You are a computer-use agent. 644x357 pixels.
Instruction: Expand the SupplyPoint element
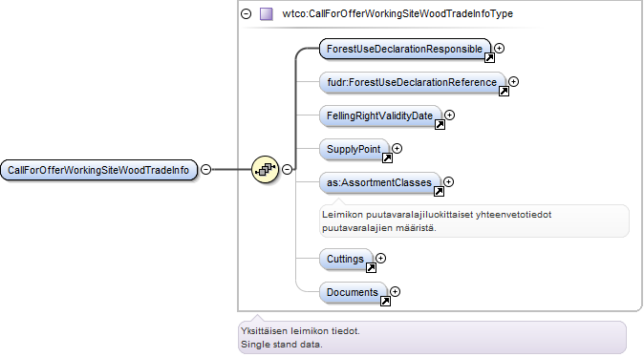pyautogui.click(x=397, y=149)
